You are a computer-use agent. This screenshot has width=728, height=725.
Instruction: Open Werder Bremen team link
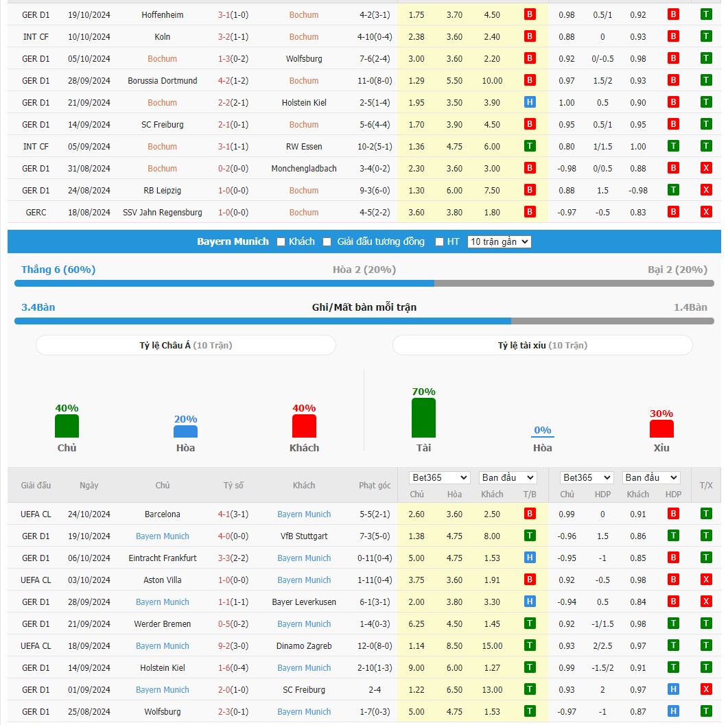click(163, 623)
